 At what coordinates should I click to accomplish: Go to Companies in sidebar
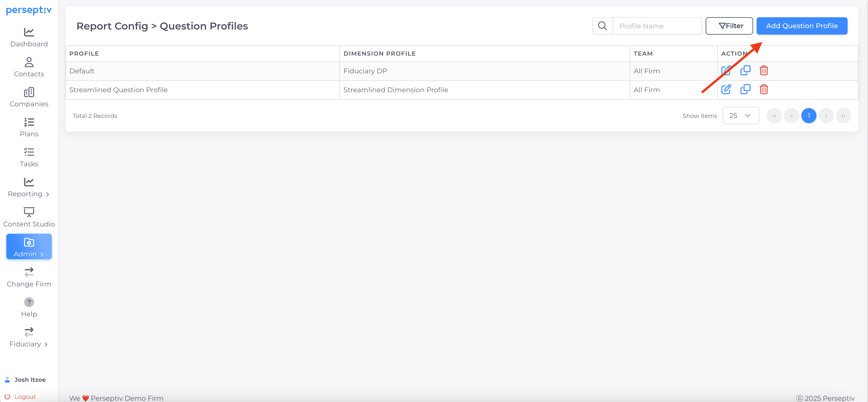point(29,97)
